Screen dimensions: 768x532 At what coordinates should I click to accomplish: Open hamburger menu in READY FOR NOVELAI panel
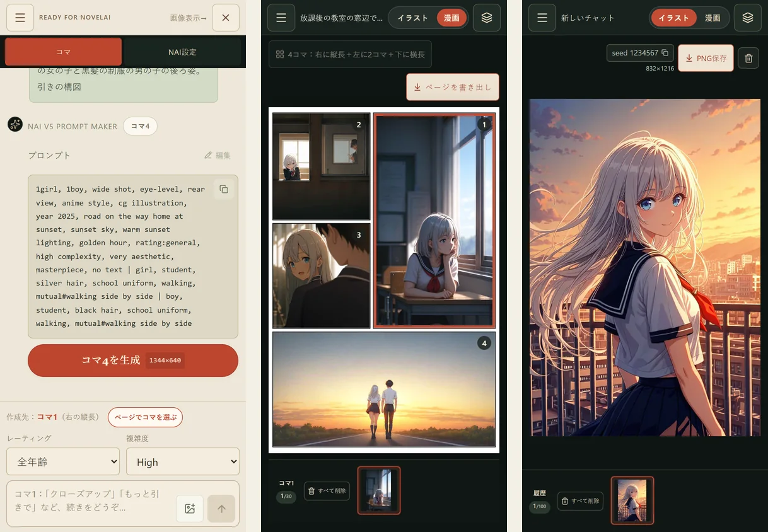point(20,18)
